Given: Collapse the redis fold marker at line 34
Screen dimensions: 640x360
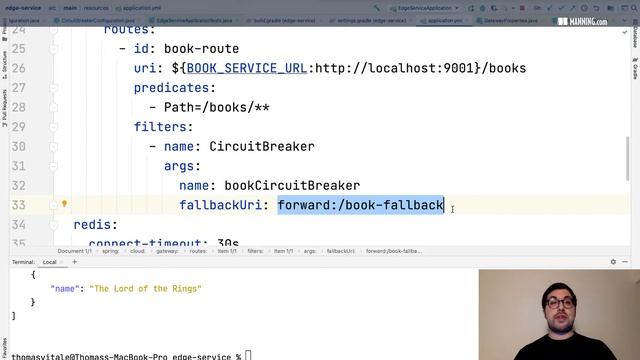Looking at the screenshot, I should pos(53,224).
